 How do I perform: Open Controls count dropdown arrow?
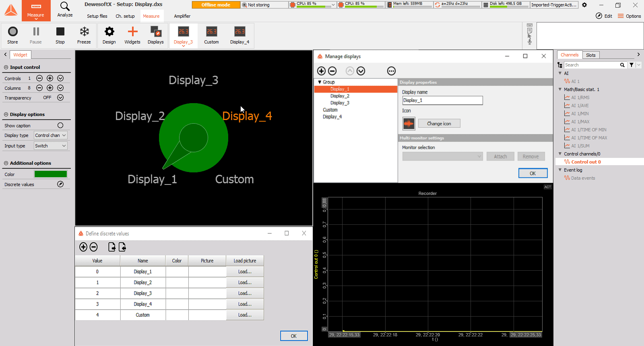(60, 78)
